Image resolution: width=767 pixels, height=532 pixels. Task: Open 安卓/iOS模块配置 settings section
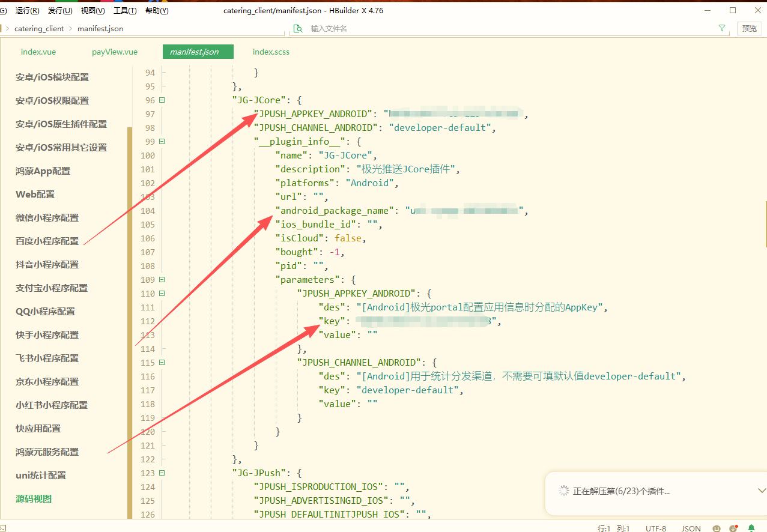tap(52, 77)
